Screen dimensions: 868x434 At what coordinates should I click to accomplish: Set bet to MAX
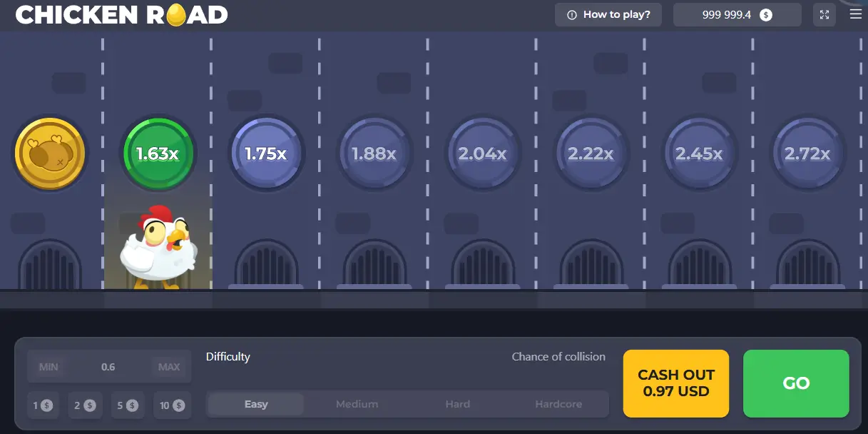pos(169,367)
